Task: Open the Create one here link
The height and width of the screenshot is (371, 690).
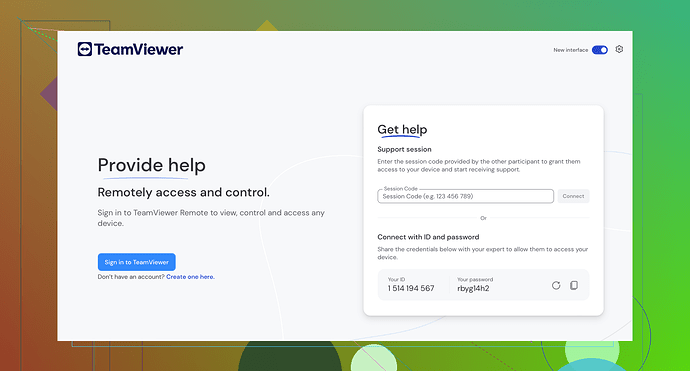Action: (x=190, y=277)
